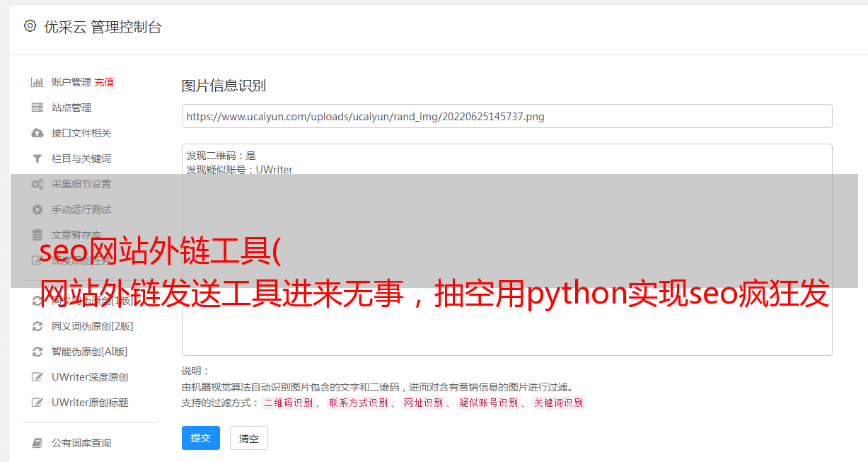
Task: Click the recognition result text area
Action: pos(507,249)
